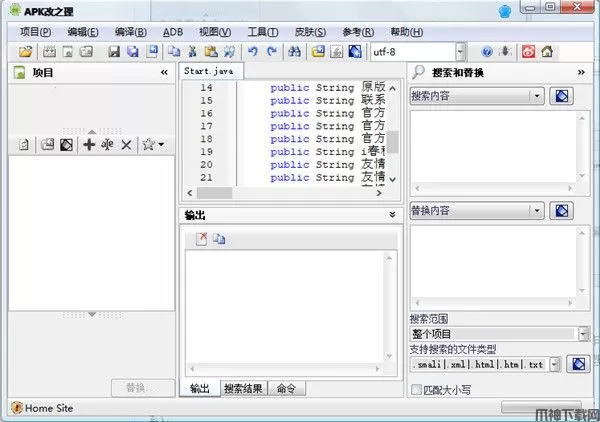
Task: Click the code editor vertical scrollbar thumb
Action: (x=392, y=142)
